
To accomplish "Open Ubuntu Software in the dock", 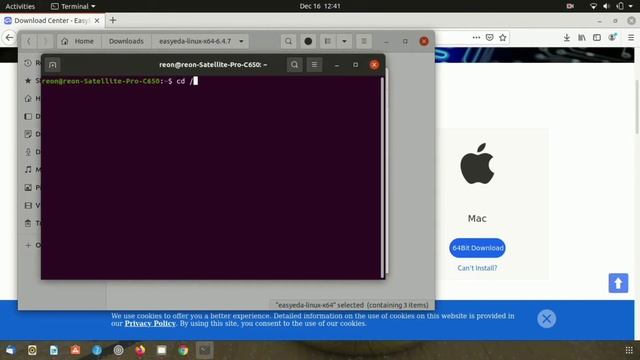I will (76, 350).
